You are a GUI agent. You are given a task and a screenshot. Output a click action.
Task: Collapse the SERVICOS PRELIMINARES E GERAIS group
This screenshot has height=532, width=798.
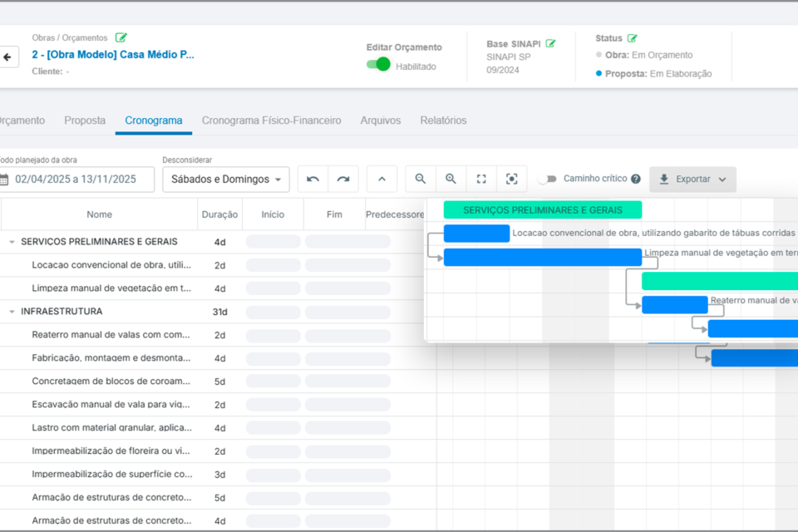click(x=12, y=242)
